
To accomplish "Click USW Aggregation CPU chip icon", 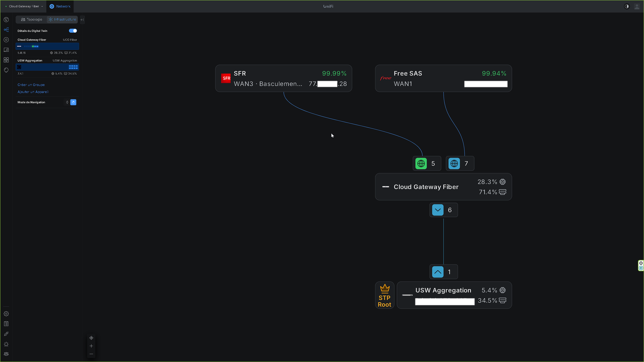I will coord(502,290).
